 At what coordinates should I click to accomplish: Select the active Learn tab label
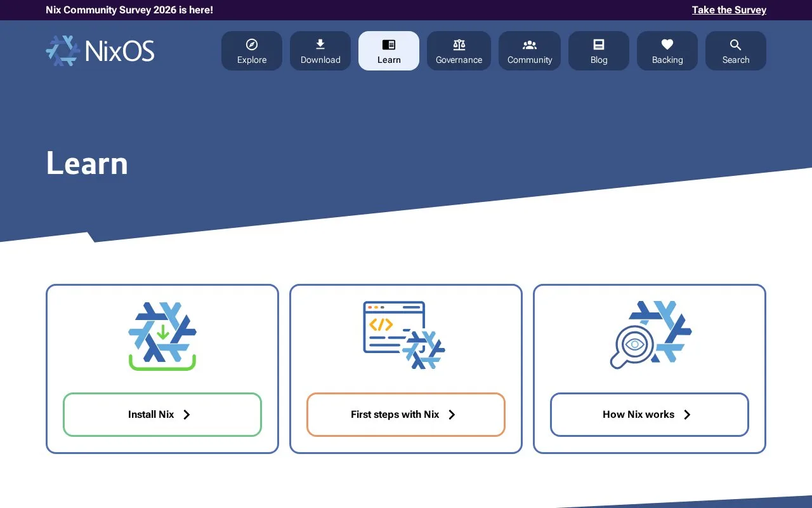point(389,60)
